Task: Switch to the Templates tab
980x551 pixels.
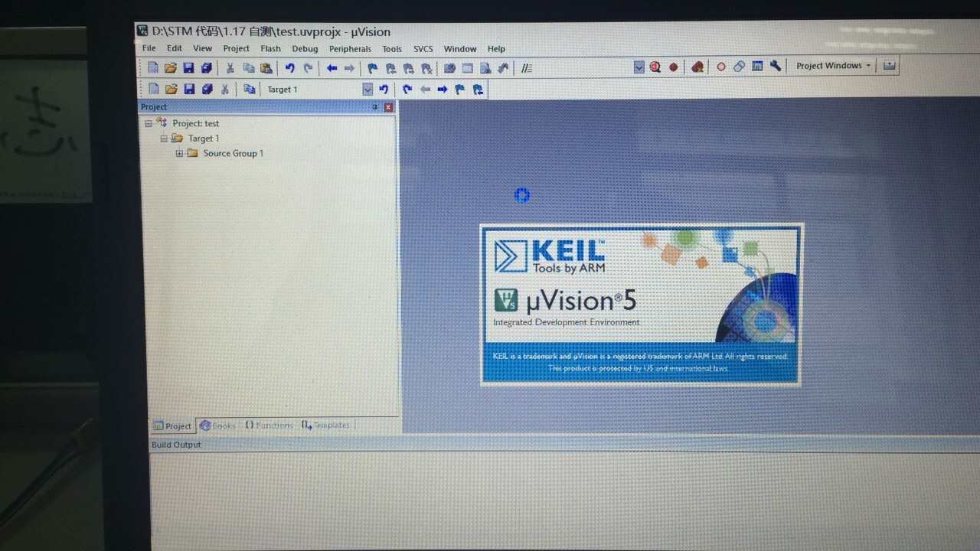Action: [326, 425]
